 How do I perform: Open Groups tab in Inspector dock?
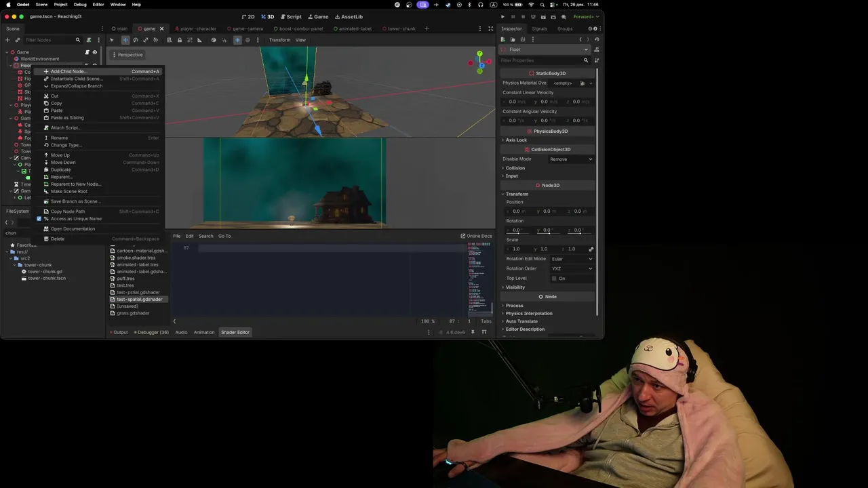click(565, 28)
